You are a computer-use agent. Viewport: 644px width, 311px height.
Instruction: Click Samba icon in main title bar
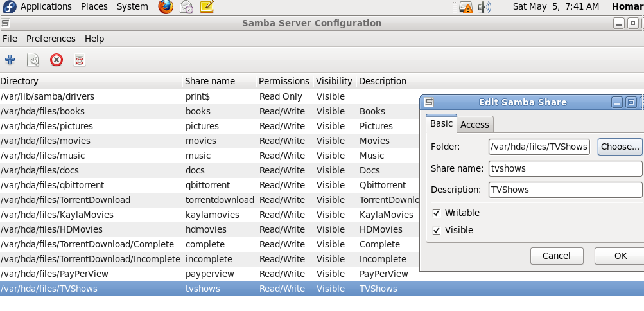5,23
